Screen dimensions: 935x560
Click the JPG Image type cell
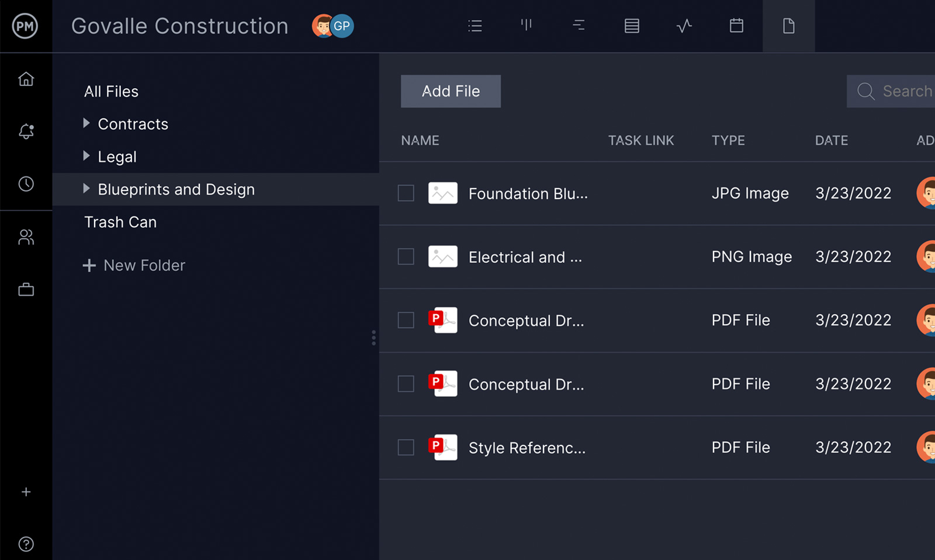click(x=750, y=193)
